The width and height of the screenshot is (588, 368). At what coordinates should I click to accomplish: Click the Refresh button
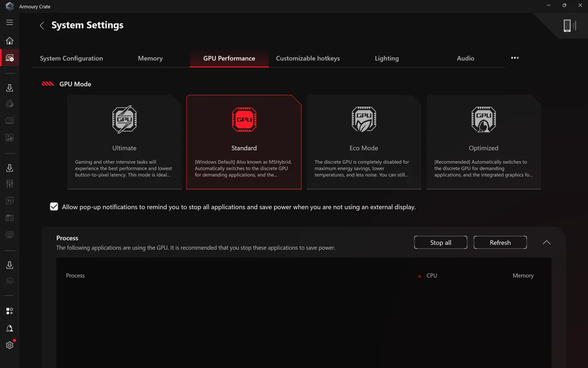pyautogui.click(x=500, y=243)
